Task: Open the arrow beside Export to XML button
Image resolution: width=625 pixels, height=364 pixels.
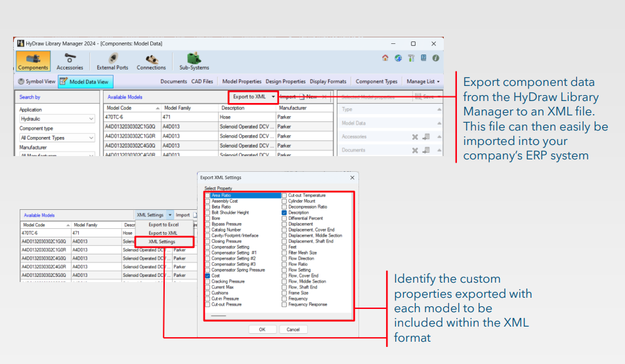Action: [273, 97]
